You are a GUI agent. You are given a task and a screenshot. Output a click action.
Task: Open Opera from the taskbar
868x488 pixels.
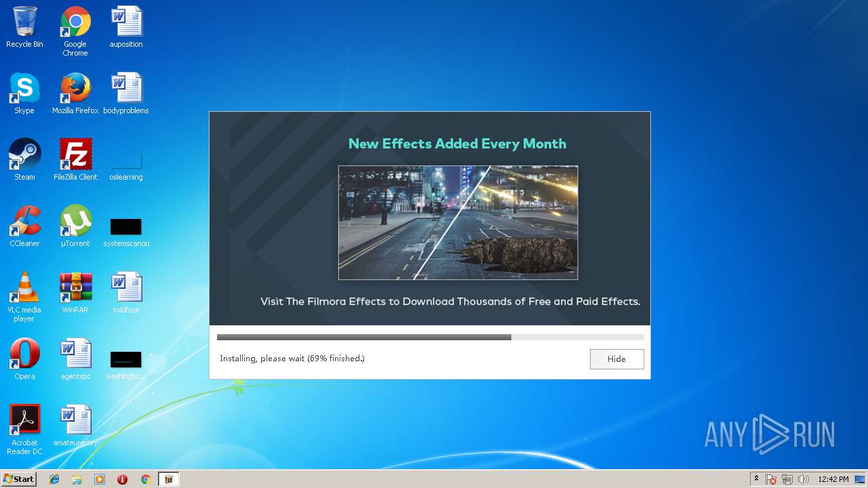pos(122,479)
